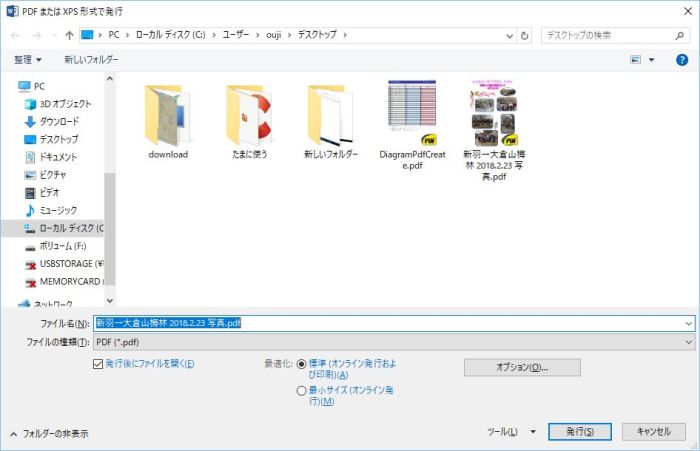Image resolution: width=700 pixels, height=451 pixels.
Task: Open the download folder icon
Action: pos(167,116)
